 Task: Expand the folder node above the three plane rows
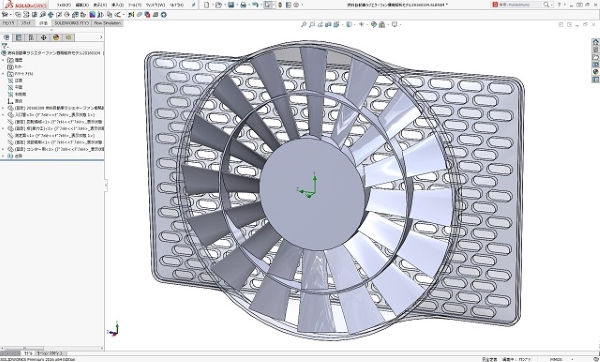(x=3, y=73)
